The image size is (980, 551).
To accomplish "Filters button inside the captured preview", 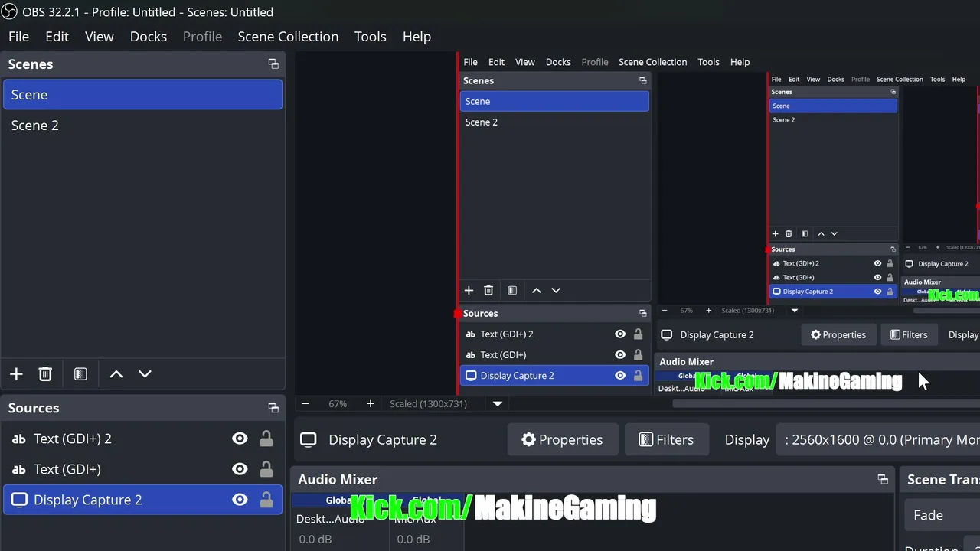I will click(x=909, y=334).
